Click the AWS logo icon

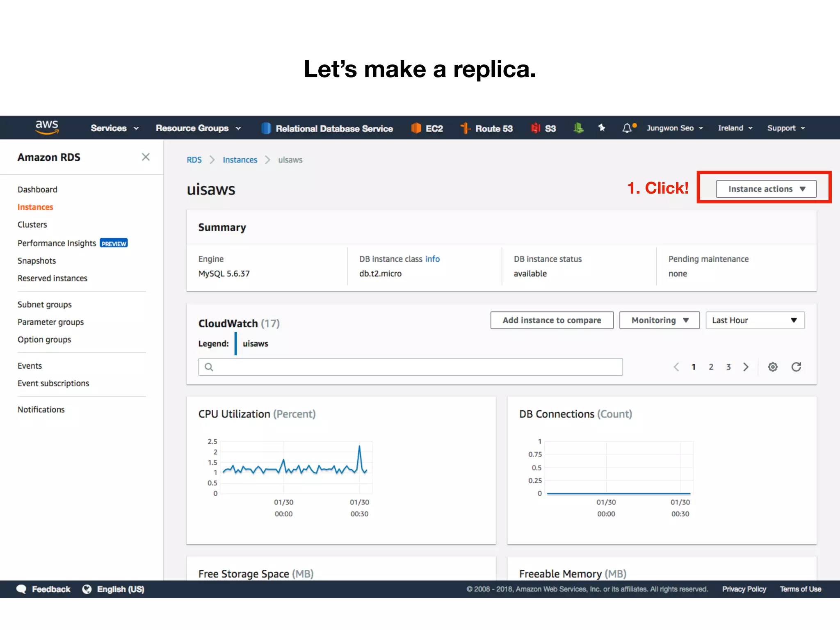coord(47,128)
